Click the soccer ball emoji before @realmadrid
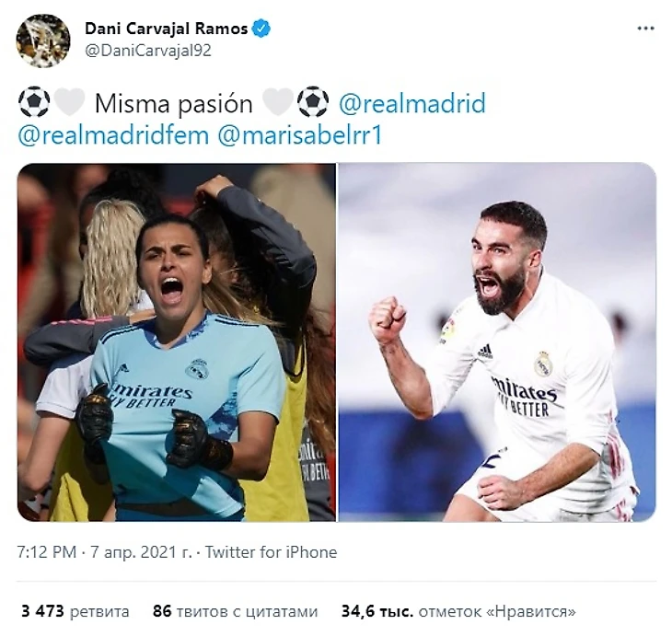The height and width of the screenshot is (636, 672). pos(313,103)
